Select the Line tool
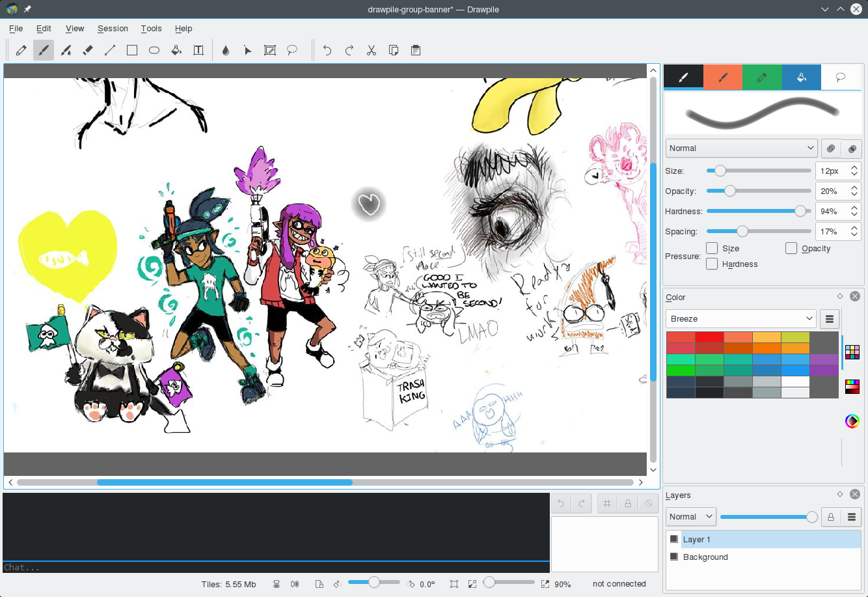 tap(110, 50)
